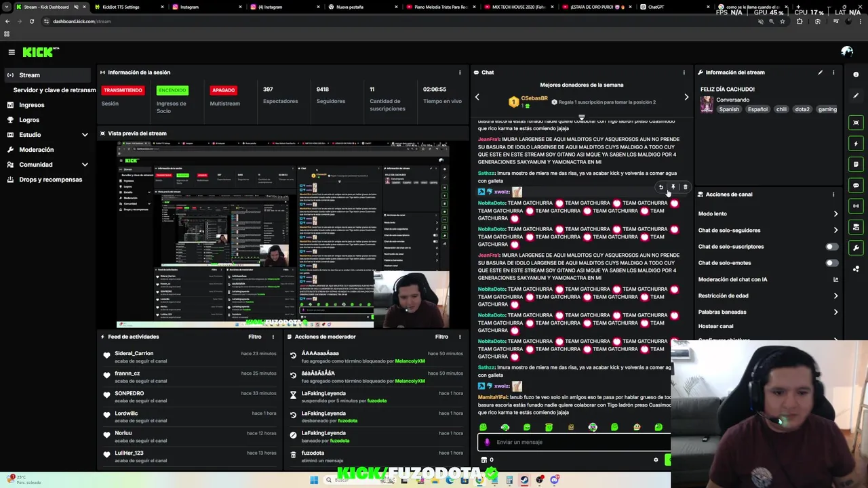Viewport: 868px width, 488px height.
Task: Click the Kick logo
Action: (x=41, y=52)
